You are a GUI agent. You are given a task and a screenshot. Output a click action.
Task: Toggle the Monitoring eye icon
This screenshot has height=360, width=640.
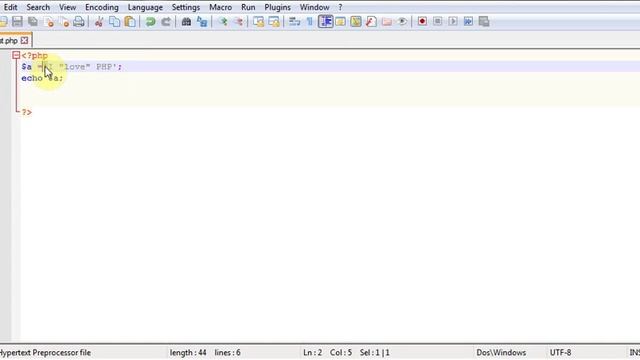tap(402, 21)
